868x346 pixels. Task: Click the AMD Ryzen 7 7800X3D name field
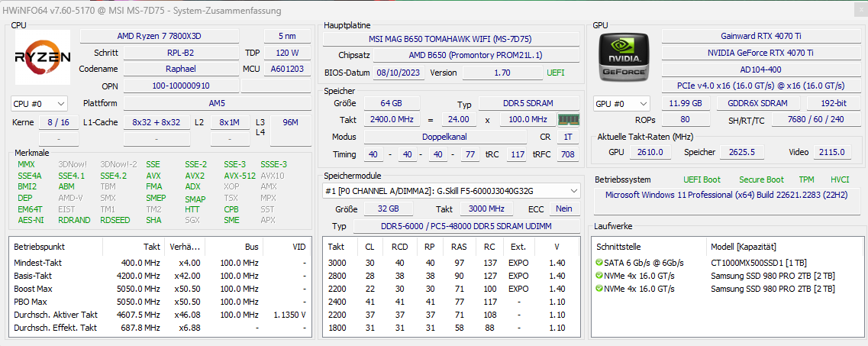[x=160, y=36]
